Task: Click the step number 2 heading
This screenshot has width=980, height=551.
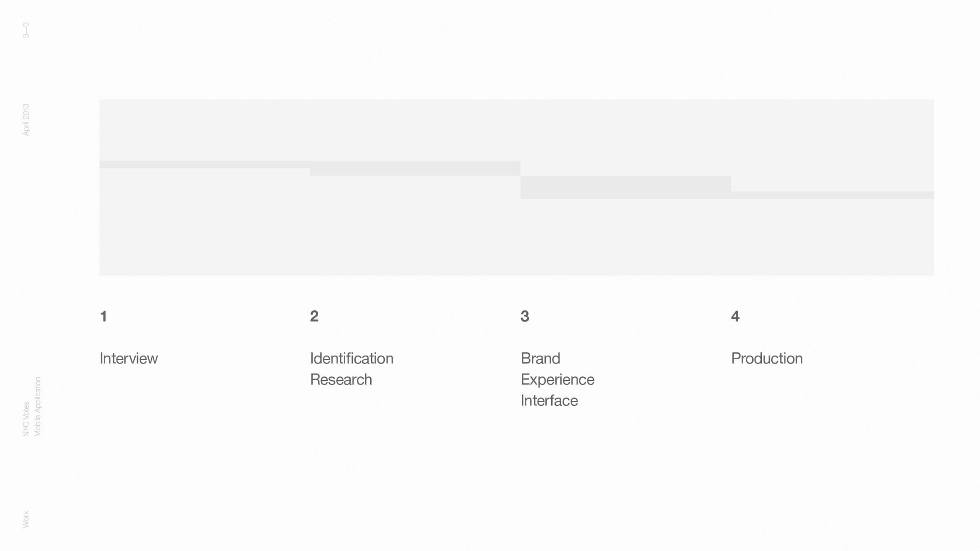Action: coord(314,316)
